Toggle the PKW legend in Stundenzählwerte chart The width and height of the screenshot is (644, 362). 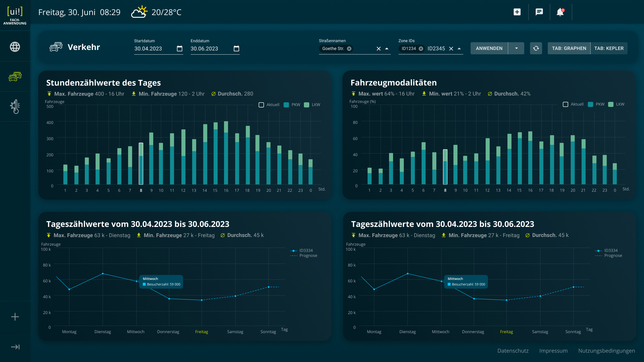[286, 105]
